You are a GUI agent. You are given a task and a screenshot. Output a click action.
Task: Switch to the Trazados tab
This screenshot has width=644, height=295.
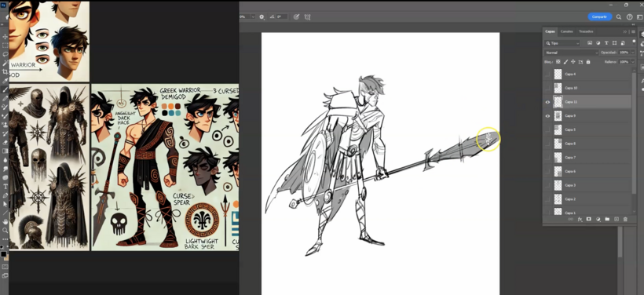coord(586,31)
